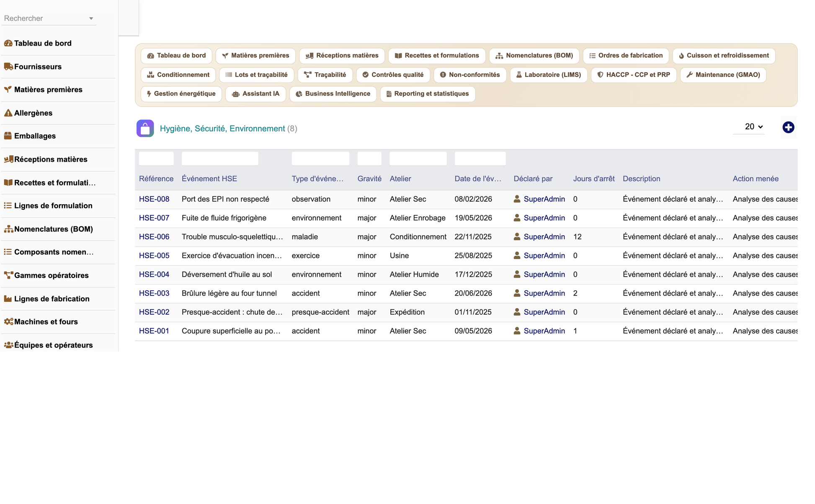
Task: Click the user icon in HSE-001 row
Action: tap(517, 331)
